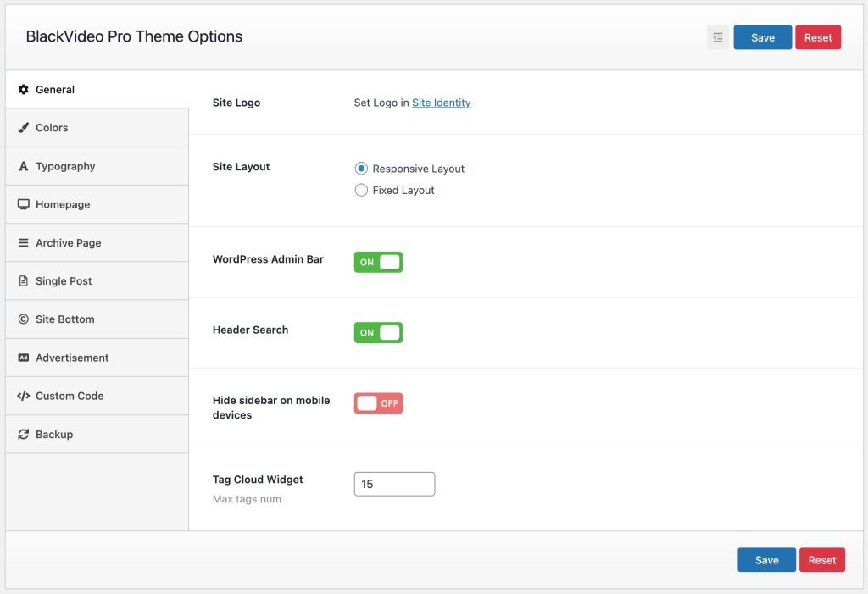Click the Max tags num description
Viewport: 868px width, 594px height.
[247, 499]
